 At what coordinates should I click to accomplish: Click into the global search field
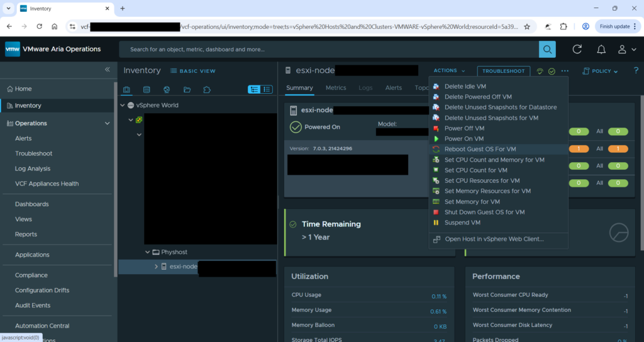pyautogui.click(x=328, y=49)
